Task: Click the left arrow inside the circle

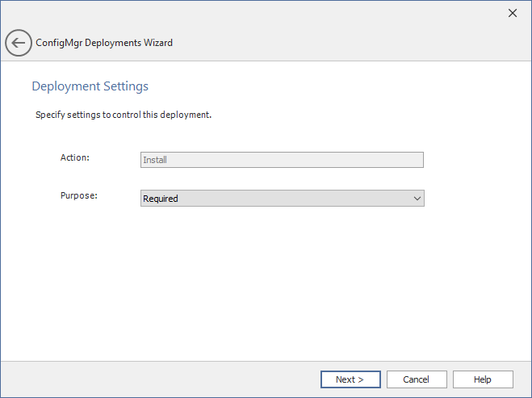Action: coord(19,43)
